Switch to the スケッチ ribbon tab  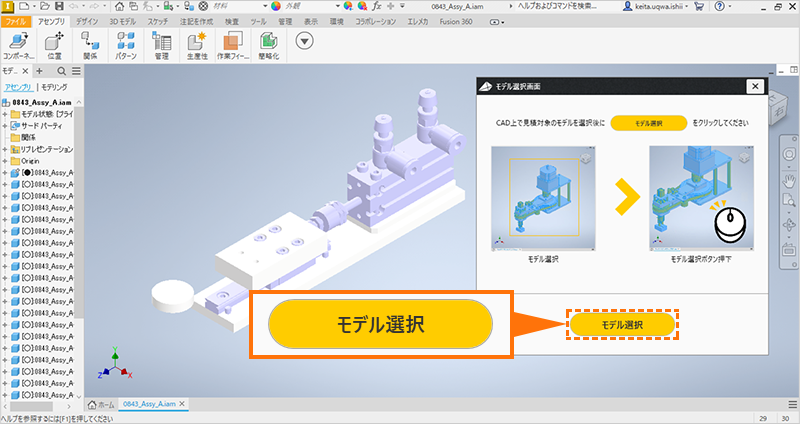[x=157, y=20]
